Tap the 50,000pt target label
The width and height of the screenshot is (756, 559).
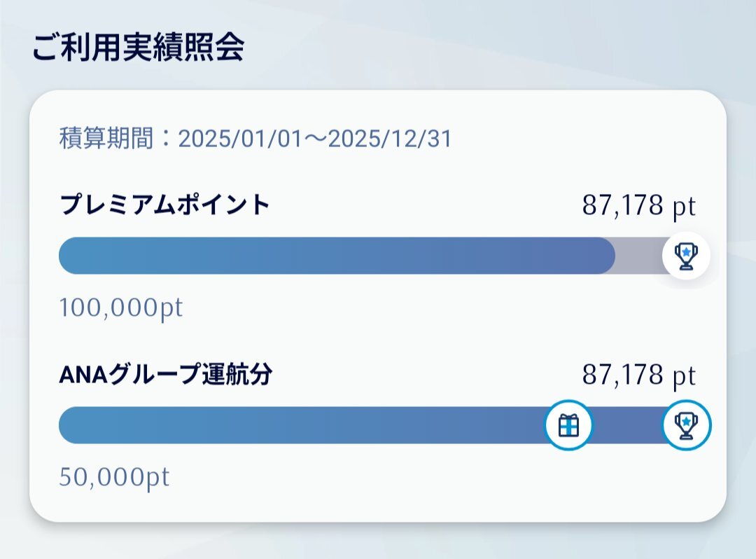tap(114, 477)
